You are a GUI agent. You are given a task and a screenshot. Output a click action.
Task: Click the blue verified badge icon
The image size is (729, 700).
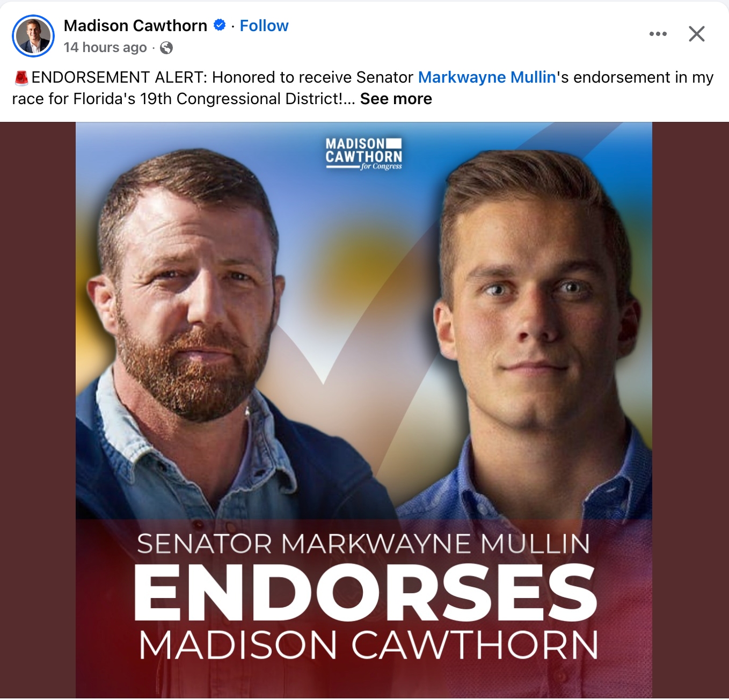220,25
